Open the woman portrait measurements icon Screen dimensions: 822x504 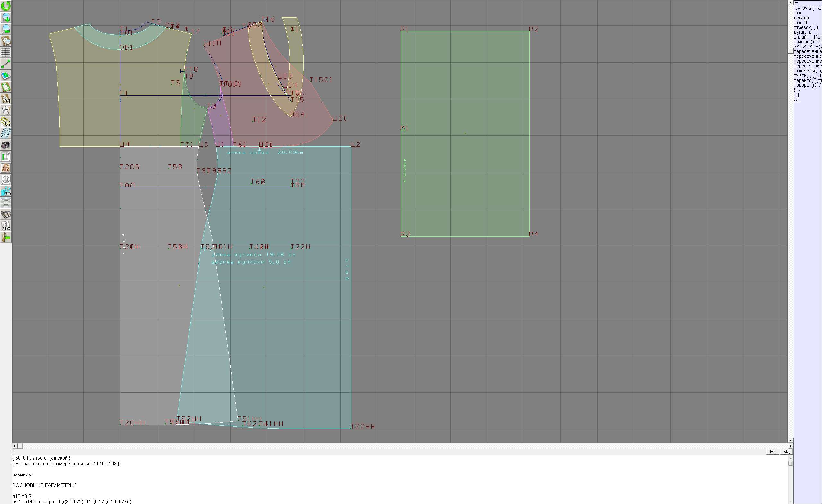[x=6, y=168]
